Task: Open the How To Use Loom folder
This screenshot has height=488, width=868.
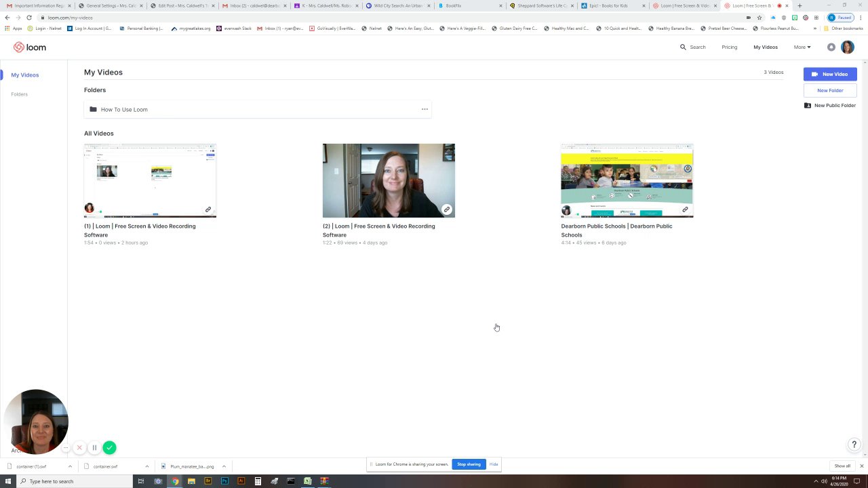Action: 258,109
